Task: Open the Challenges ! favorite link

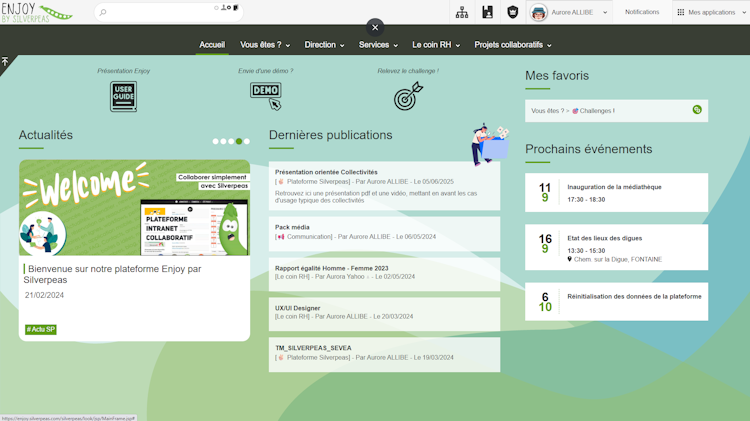Action: (x=597, y=111)
